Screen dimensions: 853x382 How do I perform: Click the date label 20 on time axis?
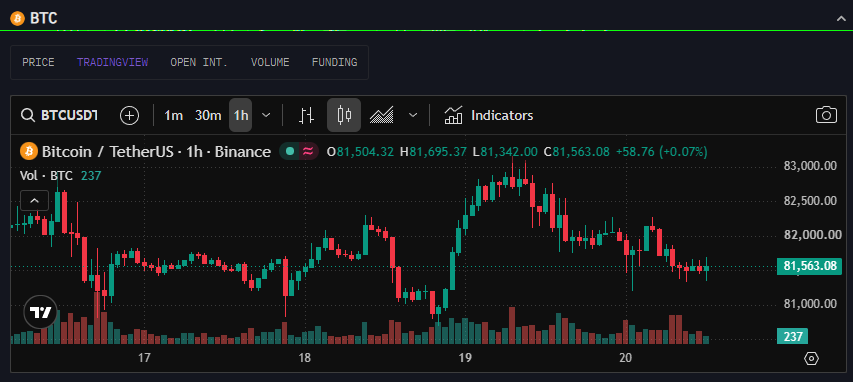coord(626,358)
